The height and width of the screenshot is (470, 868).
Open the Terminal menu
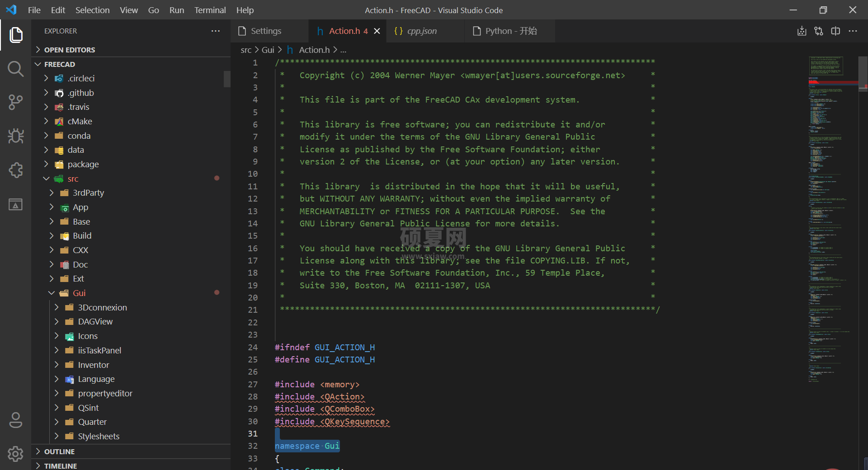210,10
